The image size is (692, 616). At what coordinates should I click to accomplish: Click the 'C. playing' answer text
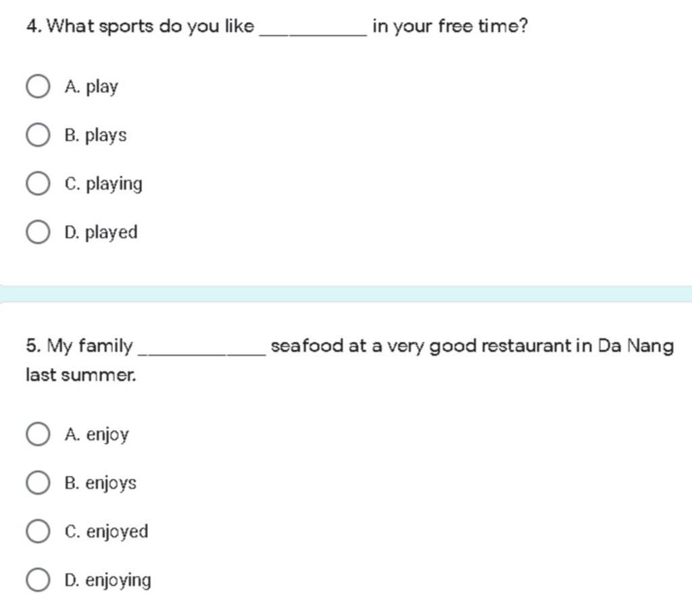pos(103,184)
